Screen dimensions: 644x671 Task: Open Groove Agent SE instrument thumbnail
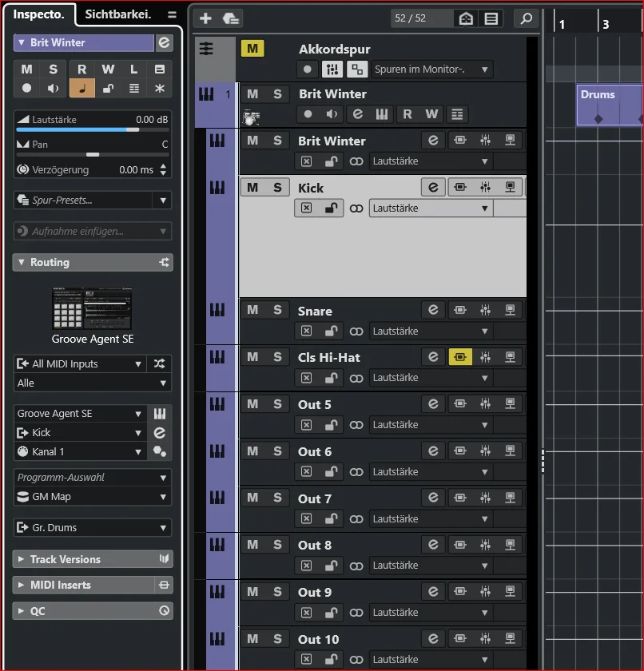[92, 308]
